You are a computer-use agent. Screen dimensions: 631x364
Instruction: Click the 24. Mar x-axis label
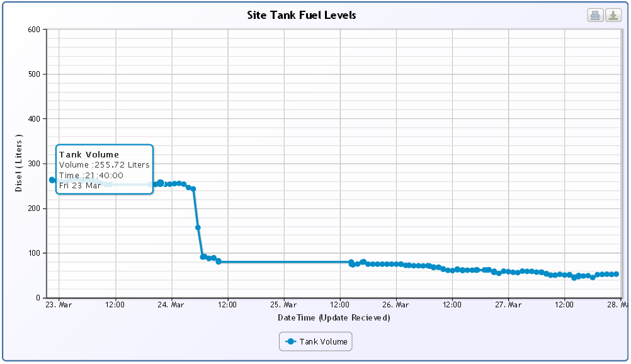click(171, 305)
